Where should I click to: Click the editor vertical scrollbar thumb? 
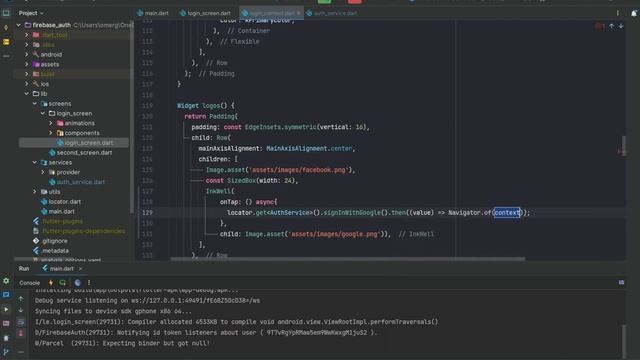[624, 146]
